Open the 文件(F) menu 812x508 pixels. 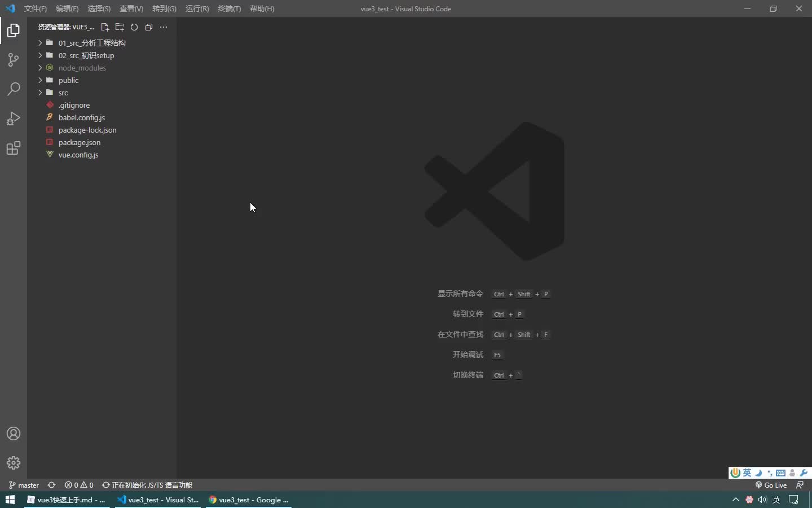[36, 8]
